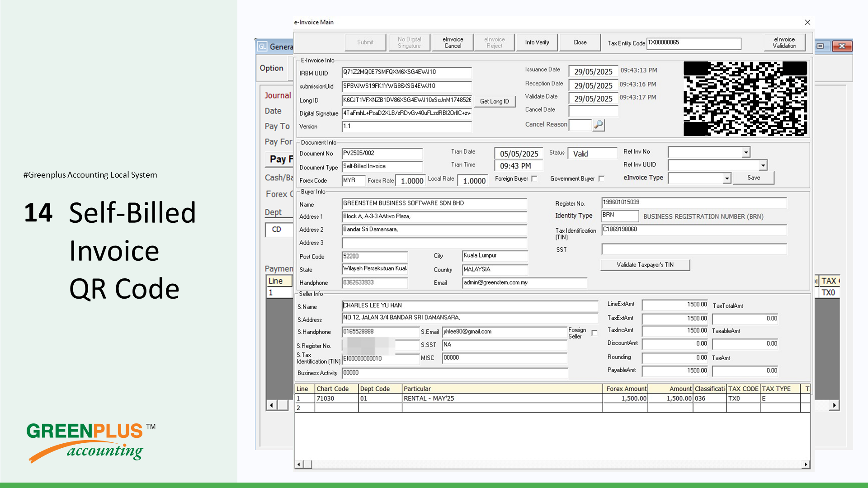Click Validate Taxpayer's TIN button
868x488 pixels.
(645, 265)
